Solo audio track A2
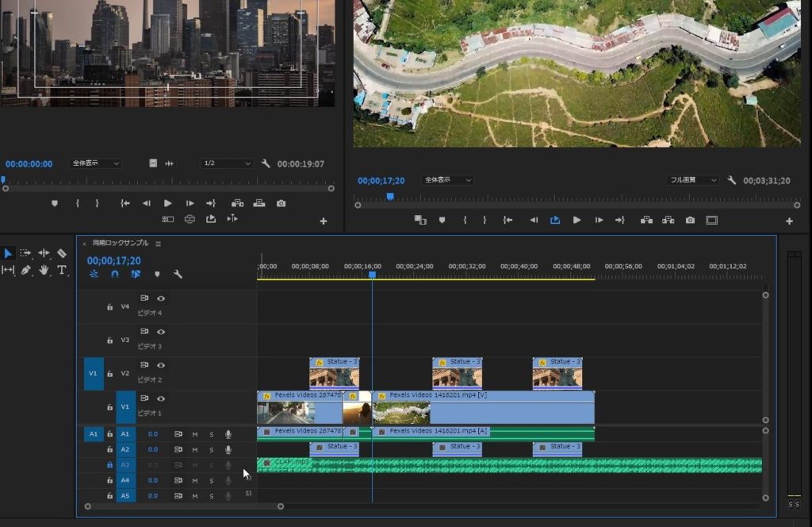 [212, 449]
